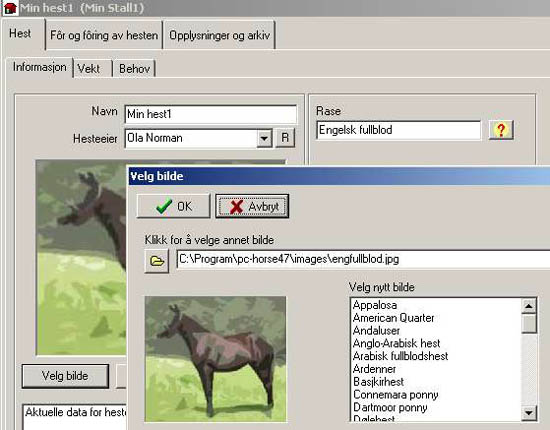Switch to Fôr og fôring av hesten tab
The image size is (550, 430).
pyautogui.click(x=104, y=35)
